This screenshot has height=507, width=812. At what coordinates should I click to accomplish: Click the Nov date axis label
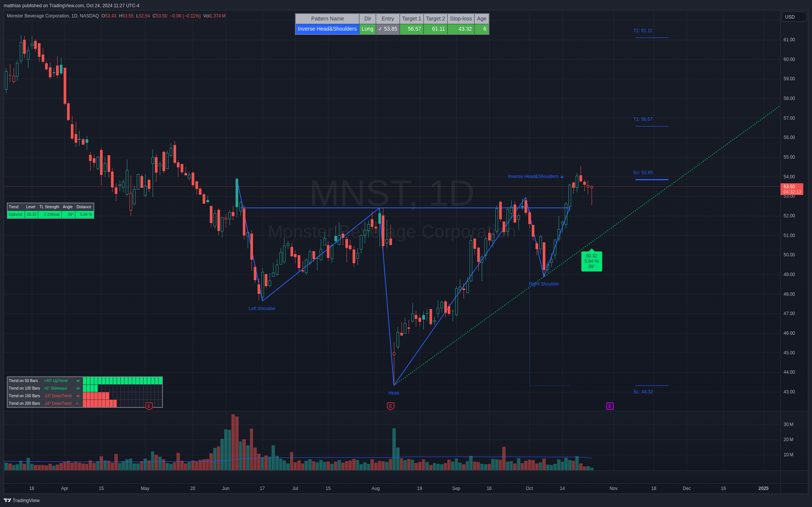614,488
